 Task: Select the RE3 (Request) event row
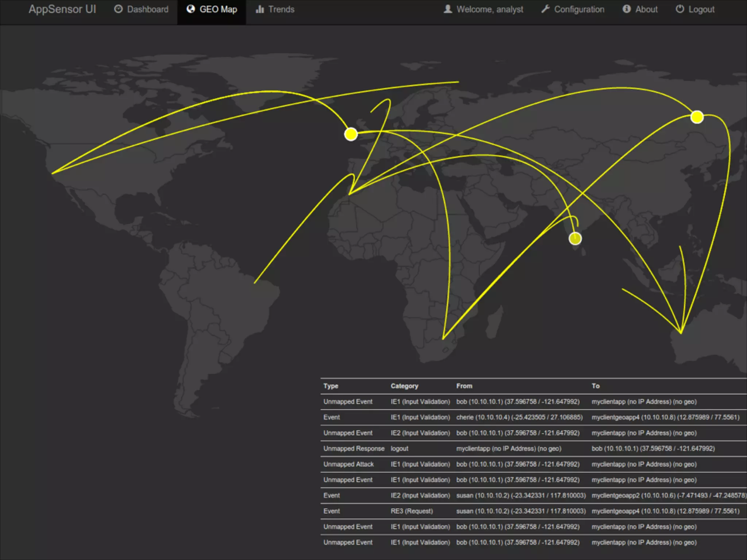point(511,511)
